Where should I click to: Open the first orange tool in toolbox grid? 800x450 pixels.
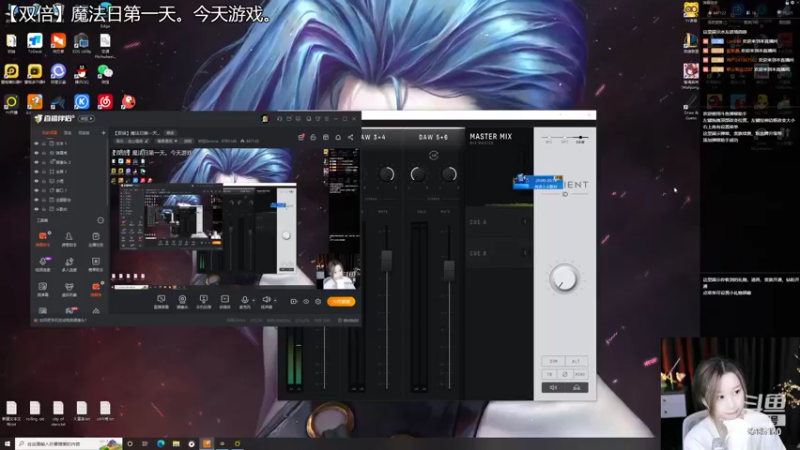coord(43,236)
